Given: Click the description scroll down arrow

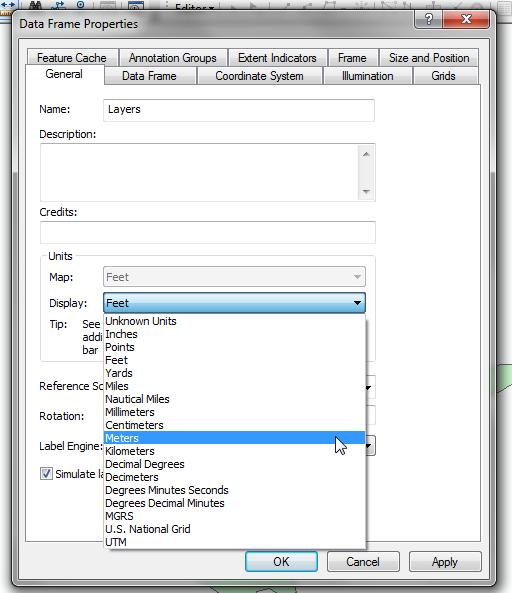Looking at the screenshot, I should (366, 191).
